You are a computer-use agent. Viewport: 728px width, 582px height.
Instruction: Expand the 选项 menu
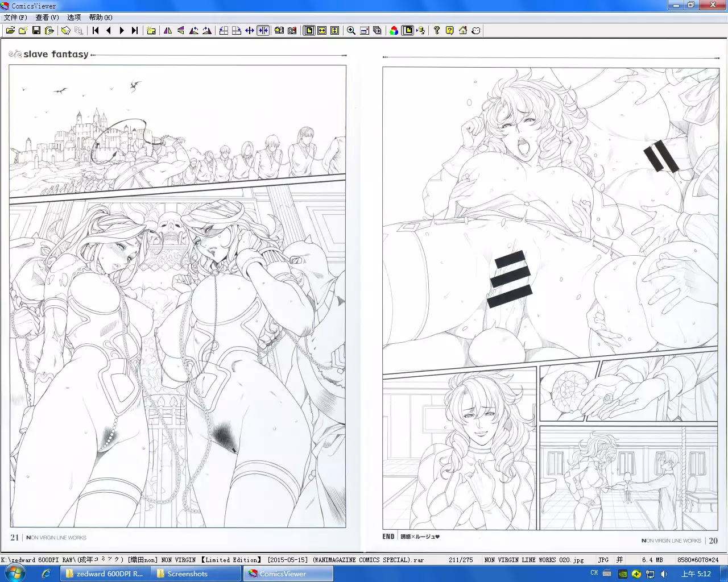pyautogui.click(x=74, y=18)
